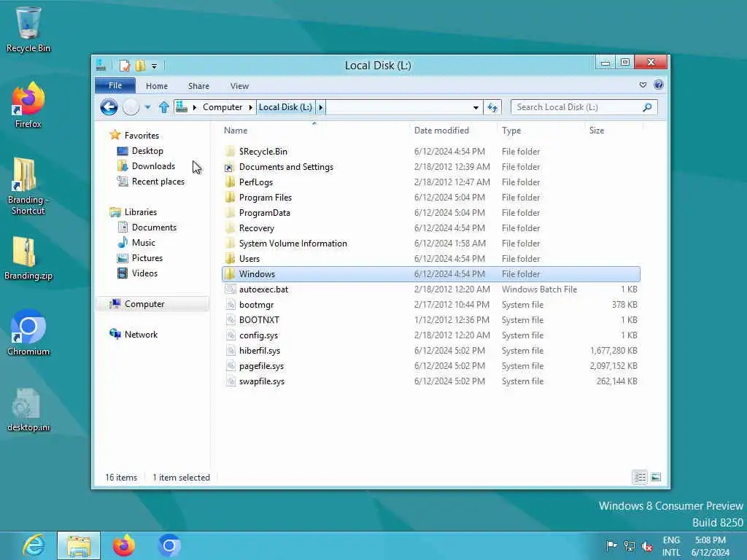
Task: Click the search magnifier icon
Action: [647, 107]
